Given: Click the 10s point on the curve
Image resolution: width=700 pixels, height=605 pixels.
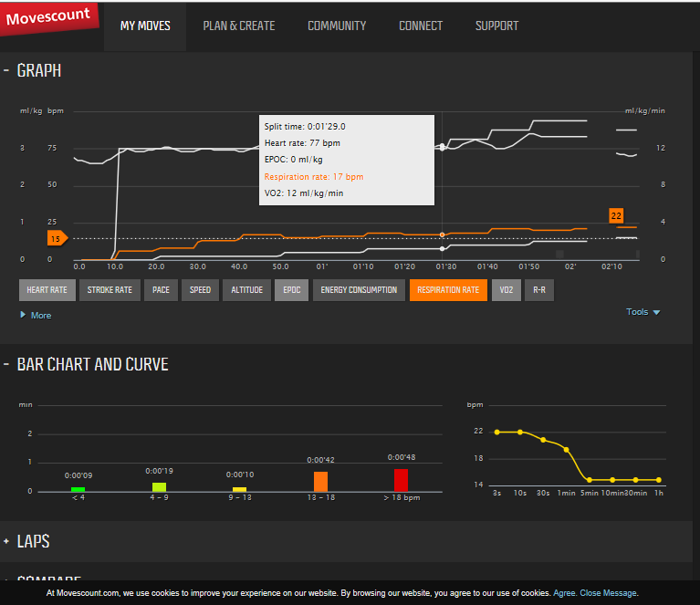Looking at the screenshot, I should coord(520,432).
